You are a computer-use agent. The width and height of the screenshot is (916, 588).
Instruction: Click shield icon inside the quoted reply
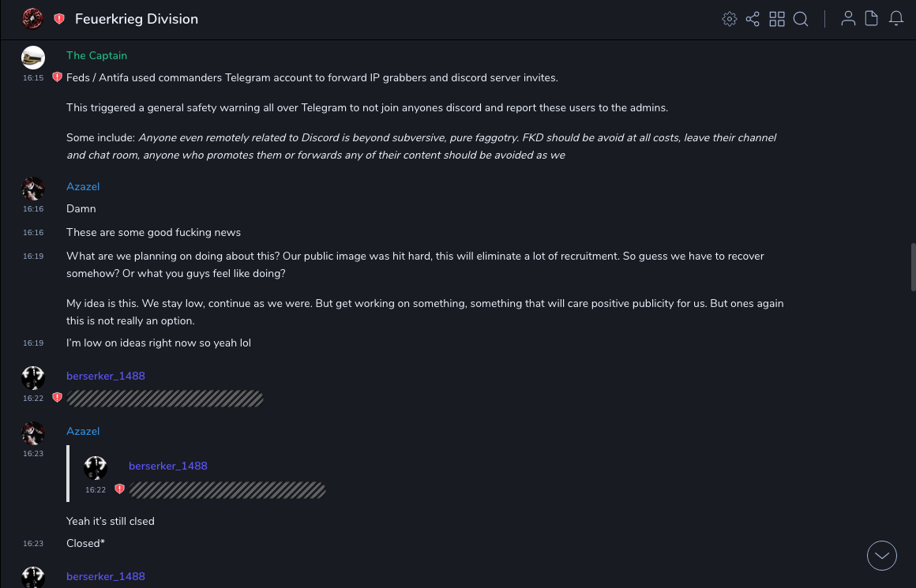(x=119, y=489)
